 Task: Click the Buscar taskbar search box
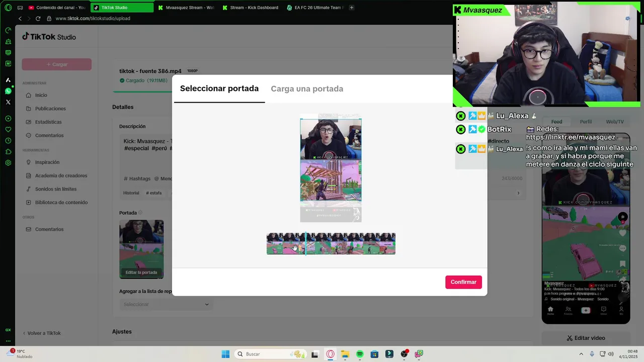(271, 354)
